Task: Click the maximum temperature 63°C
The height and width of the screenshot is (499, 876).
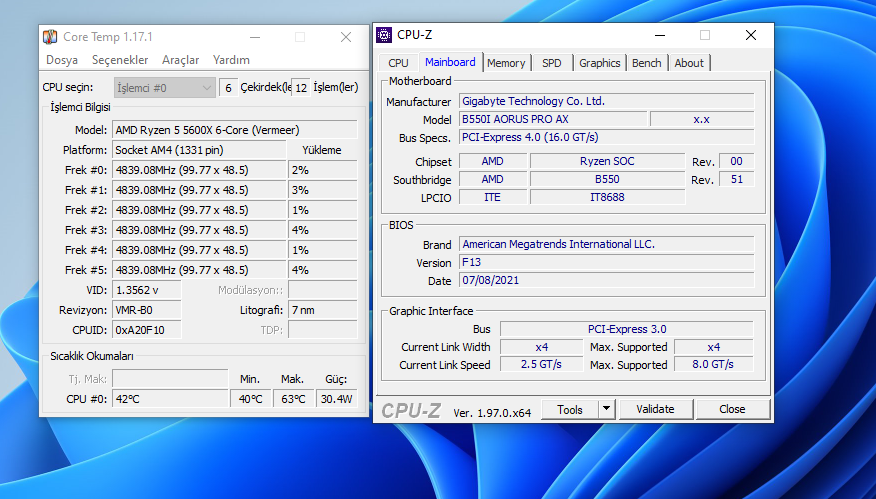Action: (x=293, y=399)
